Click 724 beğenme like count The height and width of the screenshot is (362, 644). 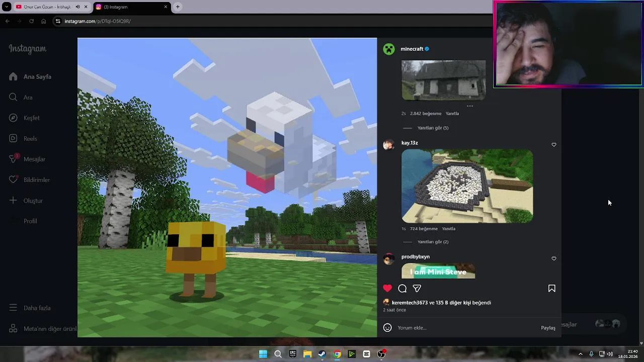click(x=424, y=229)
